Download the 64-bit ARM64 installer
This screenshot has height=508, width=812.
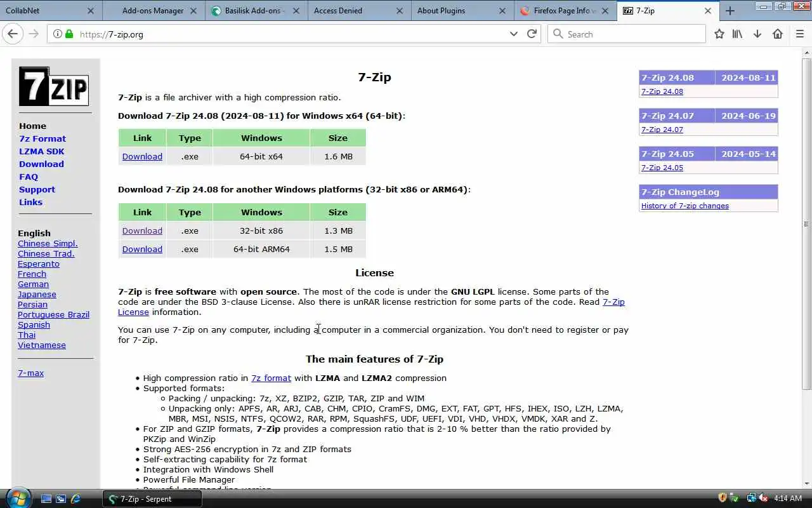[x=142, y=249]
